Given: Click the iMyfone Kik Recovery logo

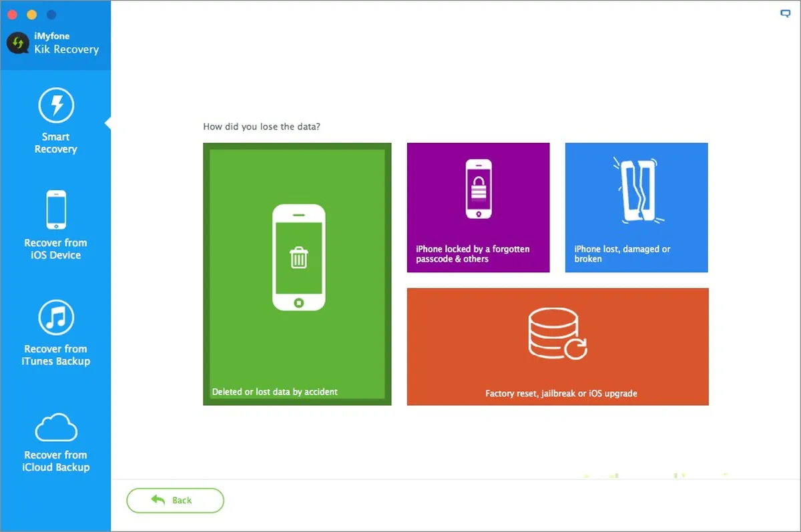Looking at the screenshot, I should pos(16,43).
